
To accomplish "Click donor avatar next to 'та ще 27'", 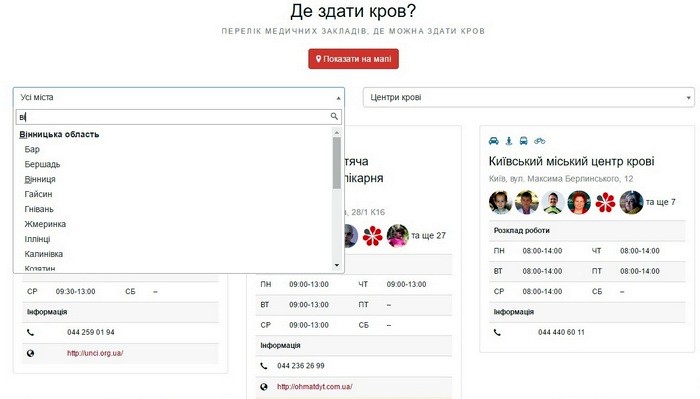I will coord(397,236).
